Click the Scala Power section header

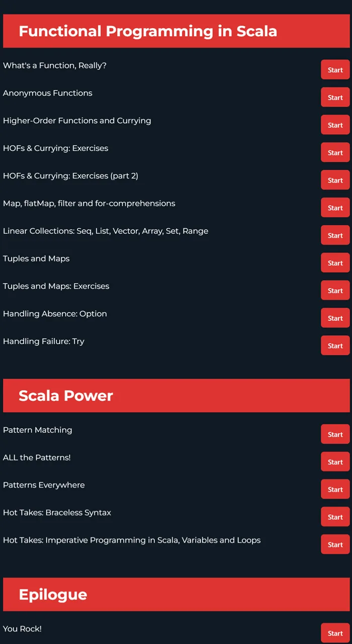(x=177, y=396)
